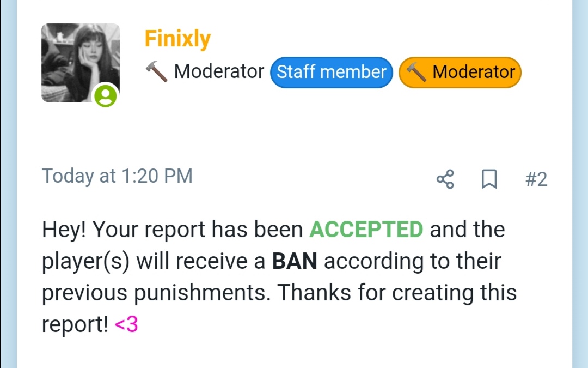Click the hammer icon inside the orange badge
This screenshot has width=588, height=368.
[x=416, y=72]
